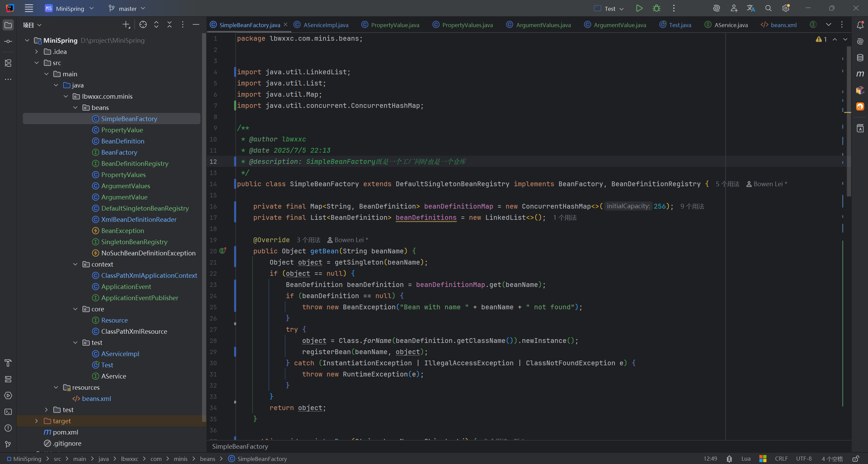Click implemented method gutter icon line 20
Viewport: 868px width, 464px height.
pyautogui.click(x=223, y=251)
